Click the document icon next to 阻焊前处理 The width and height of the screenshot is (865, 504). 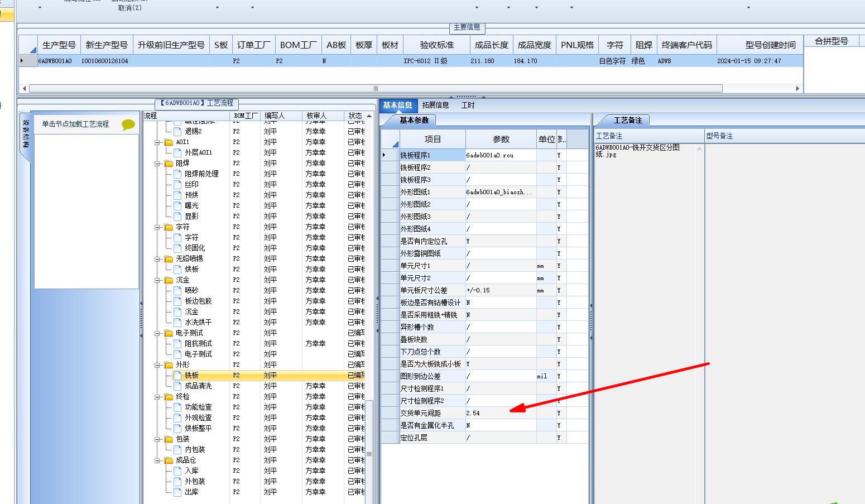tap(177, 174)
